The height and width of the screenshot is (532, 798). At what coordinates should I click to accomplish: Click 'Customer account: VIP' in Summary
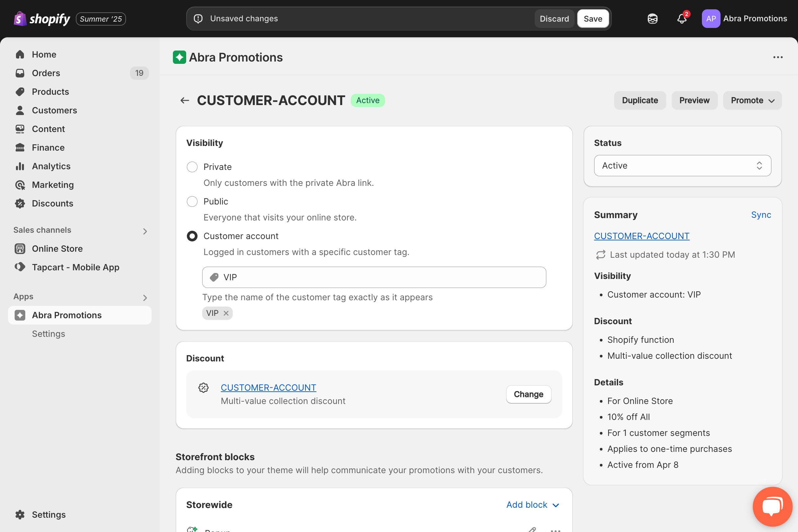click(x=654, y=295)
